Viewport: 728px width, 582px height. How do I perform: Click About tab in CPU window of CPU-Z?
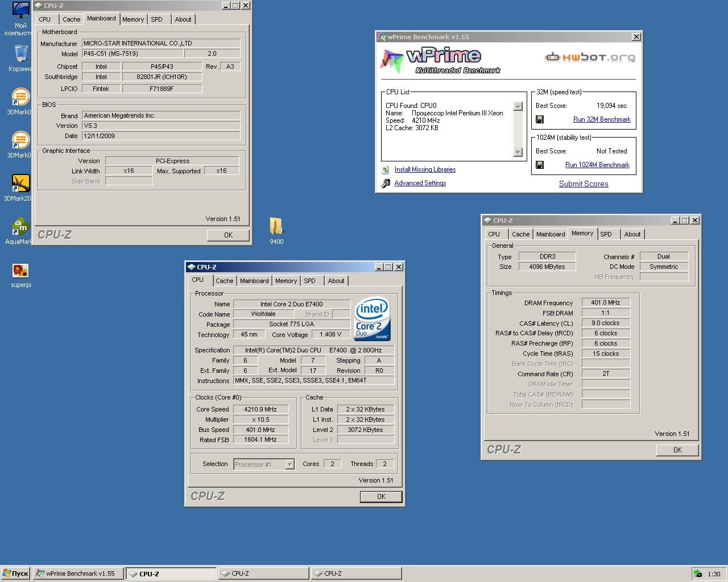pos(336,281)
